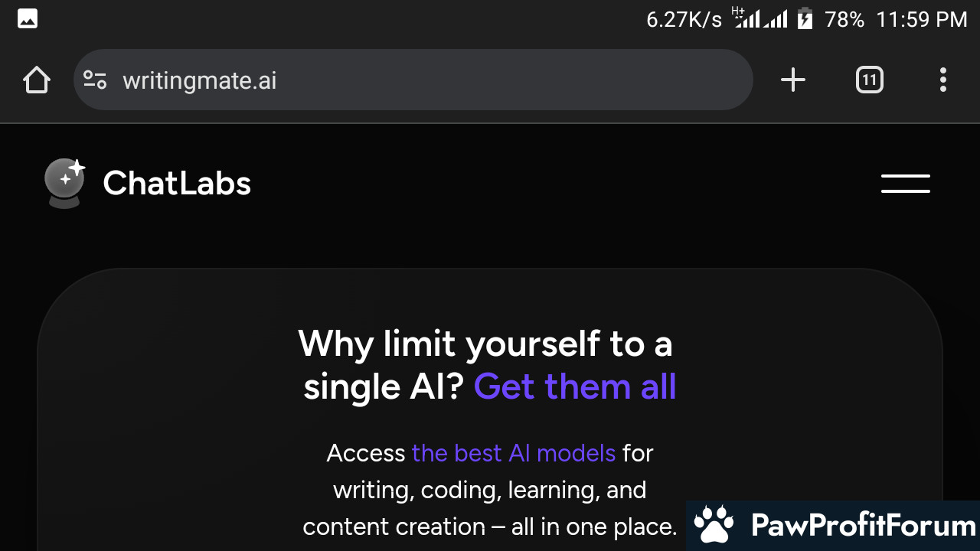Viewport: 980px width, 551px height.
Task: Expand the ChatLabs hamburger menu
Action: (906, 184)
